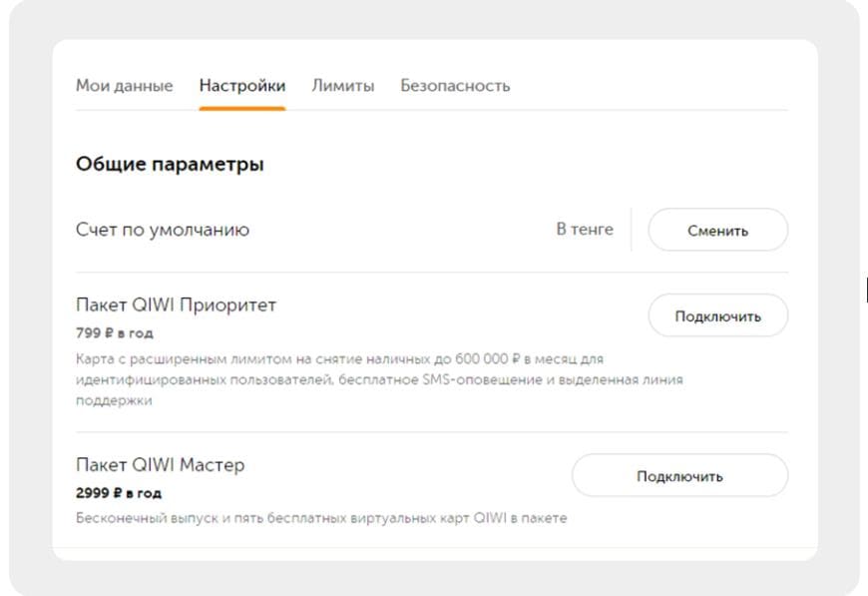Click the QIWI Мастер description text
868x596 pixels.
click(326, 515)
